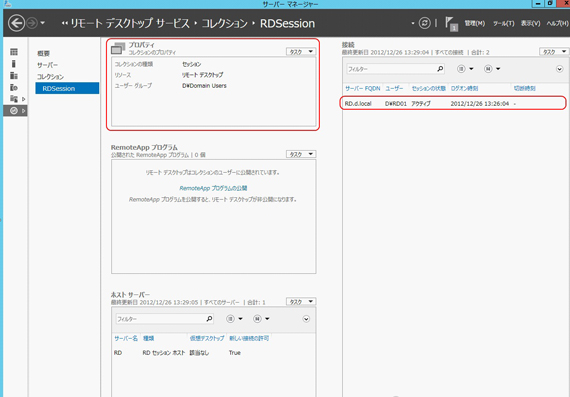Open the saved queries dropdown in connections
Screen dimensions: 570x397
coord(492,69)
